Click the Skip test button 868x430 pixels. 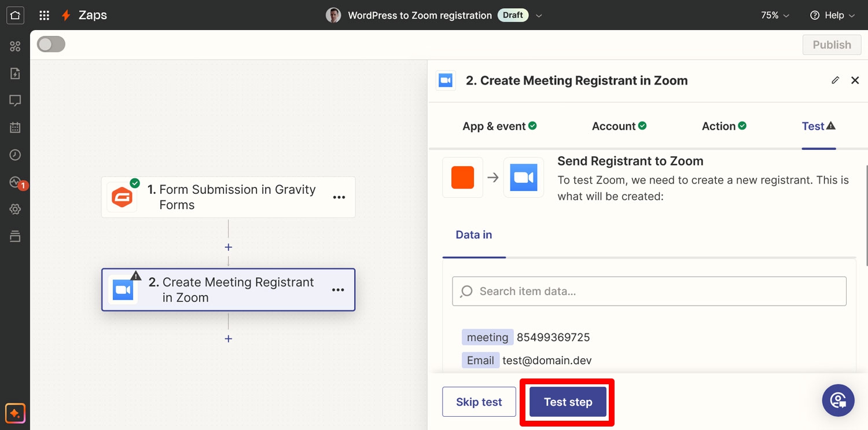coord(479,402)
